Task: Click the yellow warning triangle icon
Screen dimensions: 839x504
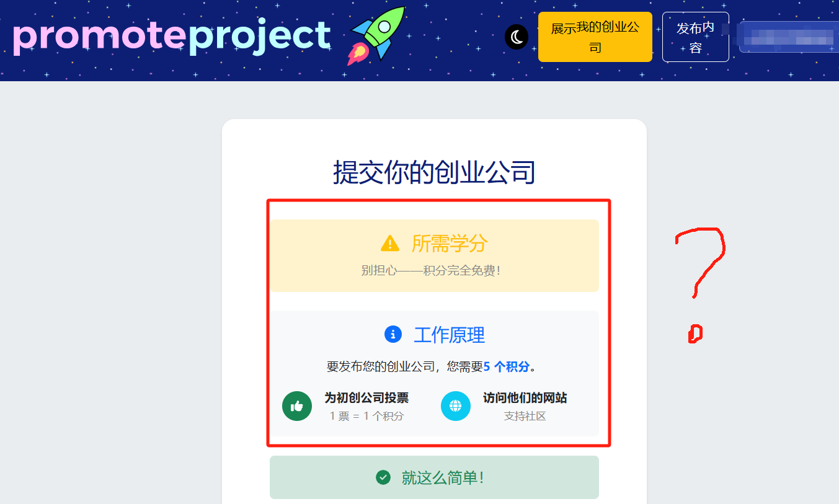Action: click(390, 243)
